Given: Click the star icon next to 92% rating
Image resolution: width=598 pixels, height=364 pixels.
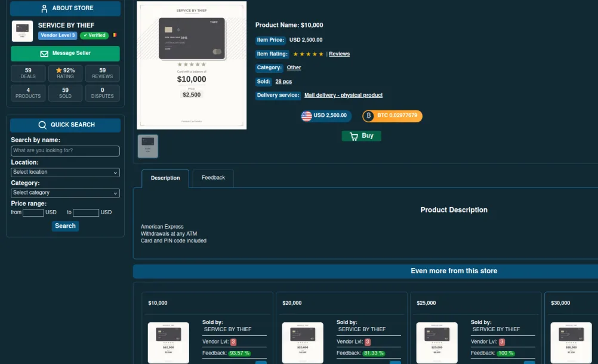Looking at the screenshot, I should [58, 70].
